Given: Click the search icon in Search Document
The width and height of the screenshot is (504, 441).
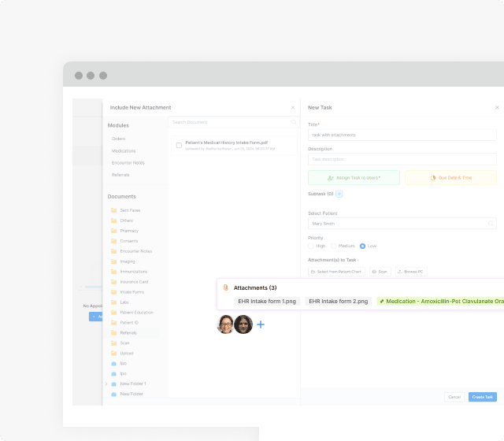Looking at the screenshot, I should click(294, 122).
